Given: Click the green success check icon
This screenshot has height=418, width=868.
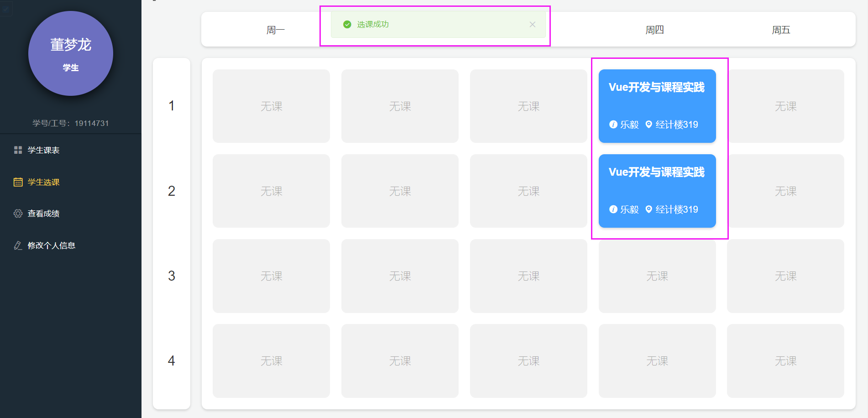Looking at the screenshot, I should pyautogui.click(x=347, y=25).
